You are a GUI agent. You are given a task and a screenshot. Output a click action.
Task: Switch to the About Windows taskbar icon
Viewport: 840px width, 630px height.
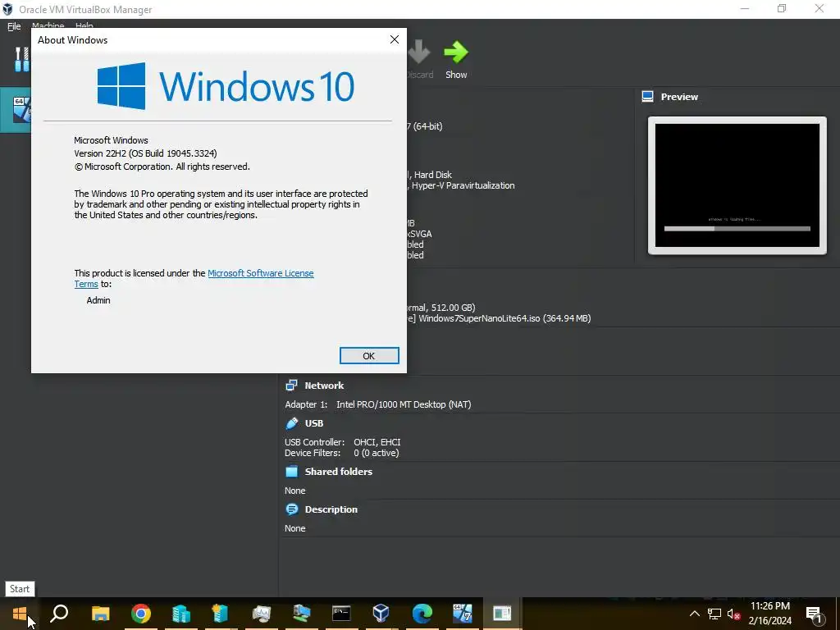click(x=502, y=614)
